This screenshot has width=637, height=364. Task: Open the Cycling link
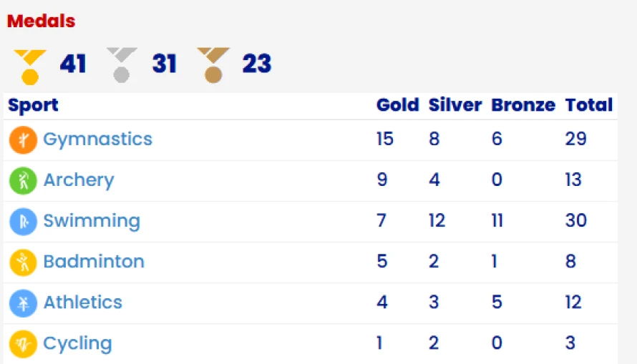click(77, 344)
